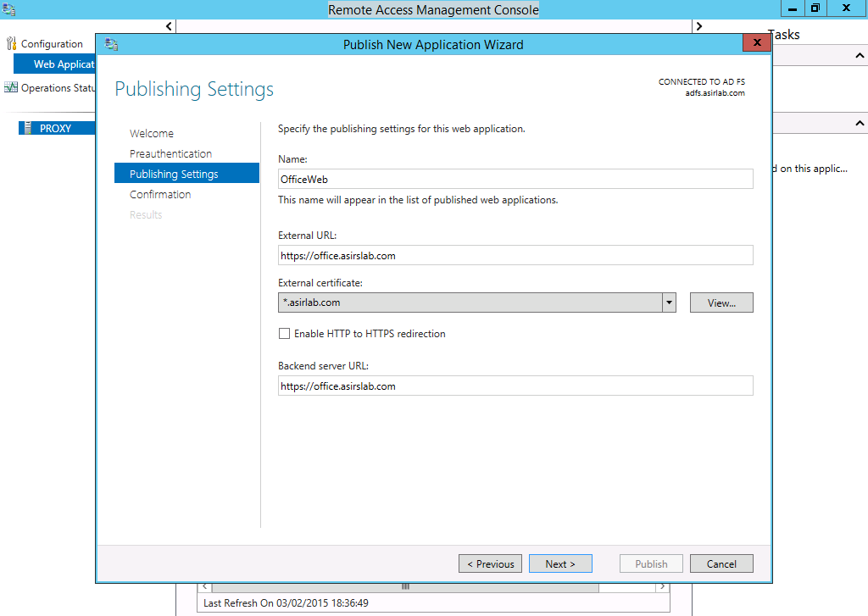Click the Operations Status monitor icon
868x616 pixels.
tap(11, 87)
